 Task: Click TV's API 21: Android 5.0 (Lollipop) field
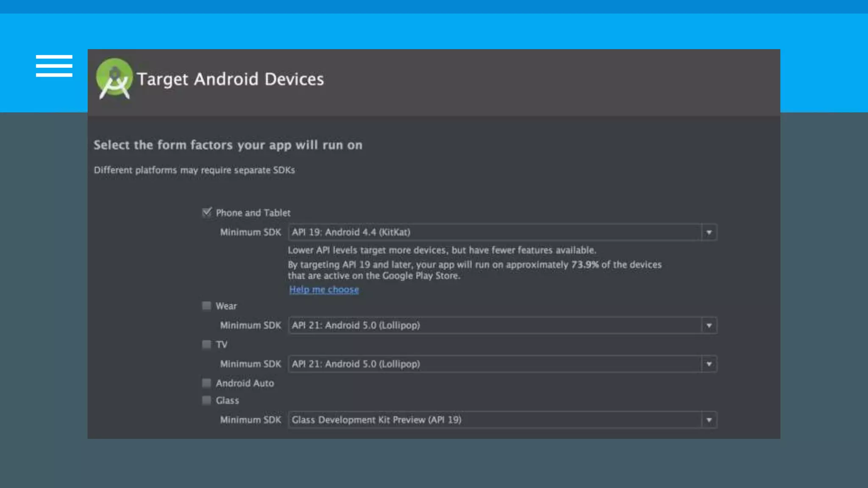coord(502,364)
